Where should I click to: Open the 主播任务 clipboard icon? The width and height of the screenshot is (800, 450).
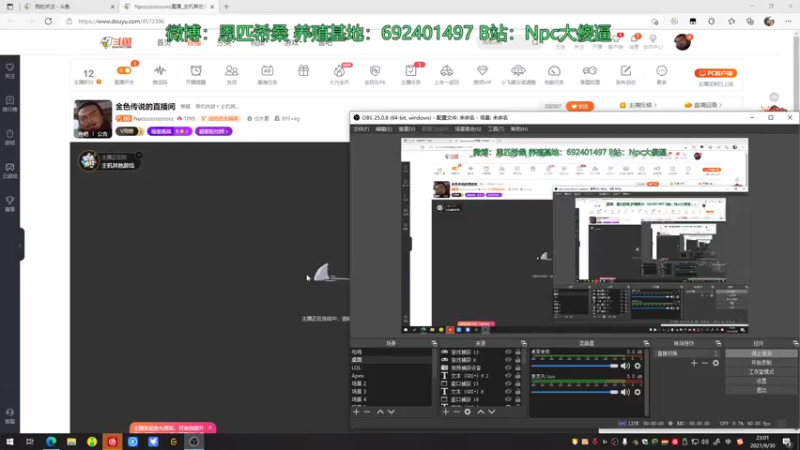[x=411, y=70]
